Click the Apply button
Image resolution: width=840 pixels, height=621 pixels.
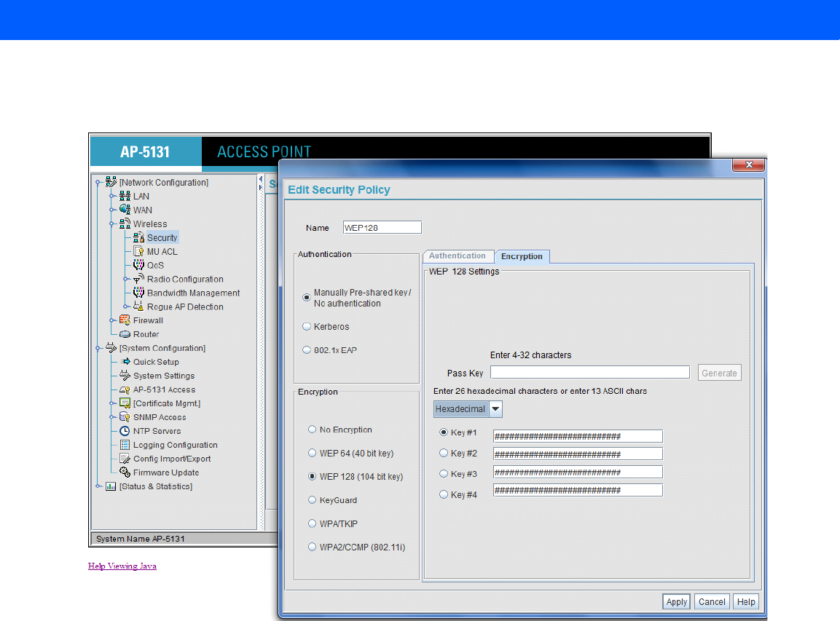(677, 602)
